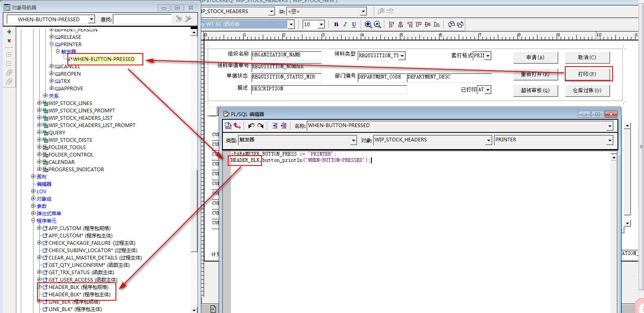Screen dimensions: 644x313
Task: Click the green plus Create icon in the navigator
Action: [9, 32]
